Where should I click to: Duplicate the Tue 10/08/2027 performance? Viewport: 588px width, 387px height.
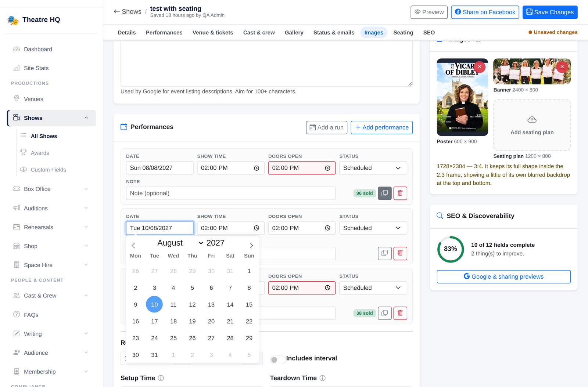point(384,253)
